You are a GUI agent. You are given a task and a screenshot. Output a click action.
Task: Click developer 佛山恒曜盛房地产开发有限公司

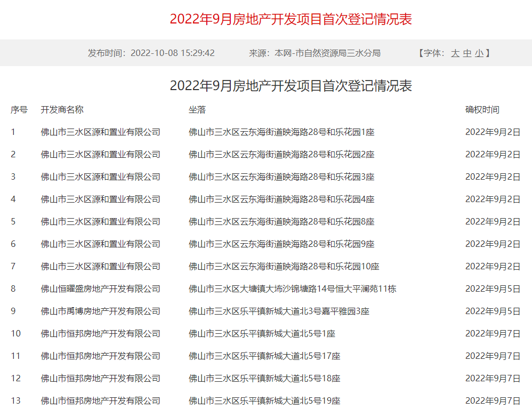coord(100,289)
